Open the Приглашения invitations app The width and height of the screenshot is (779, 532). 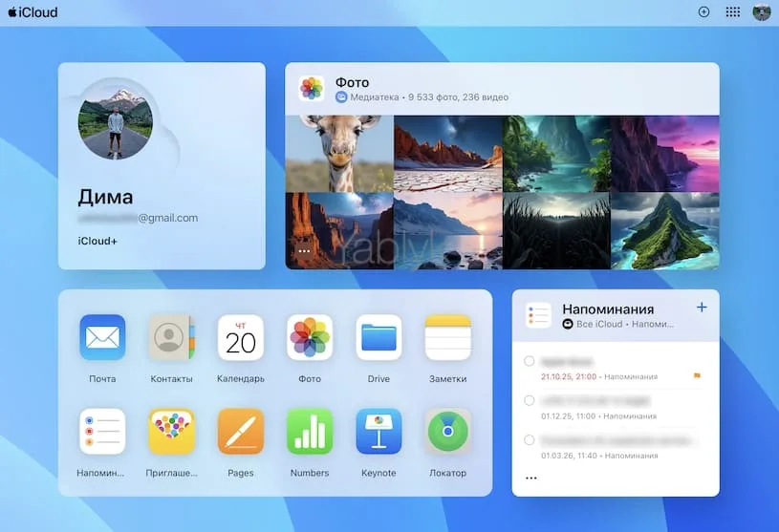click(x=171, y=432)
